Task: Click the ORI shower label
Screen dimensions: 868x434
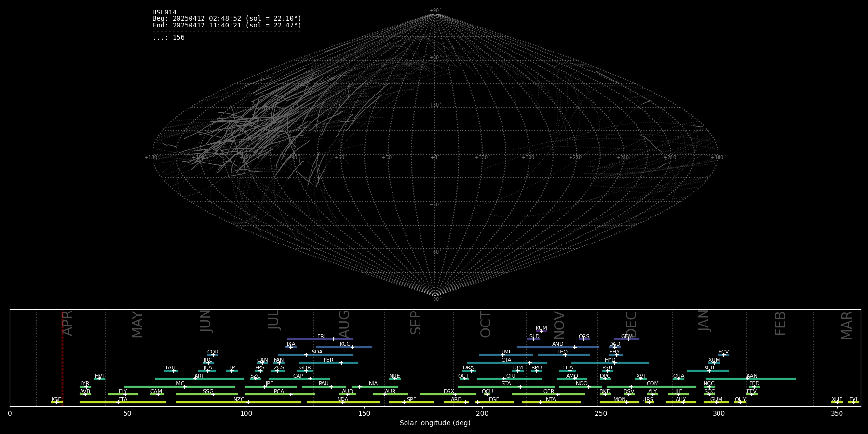Action: 511,376
